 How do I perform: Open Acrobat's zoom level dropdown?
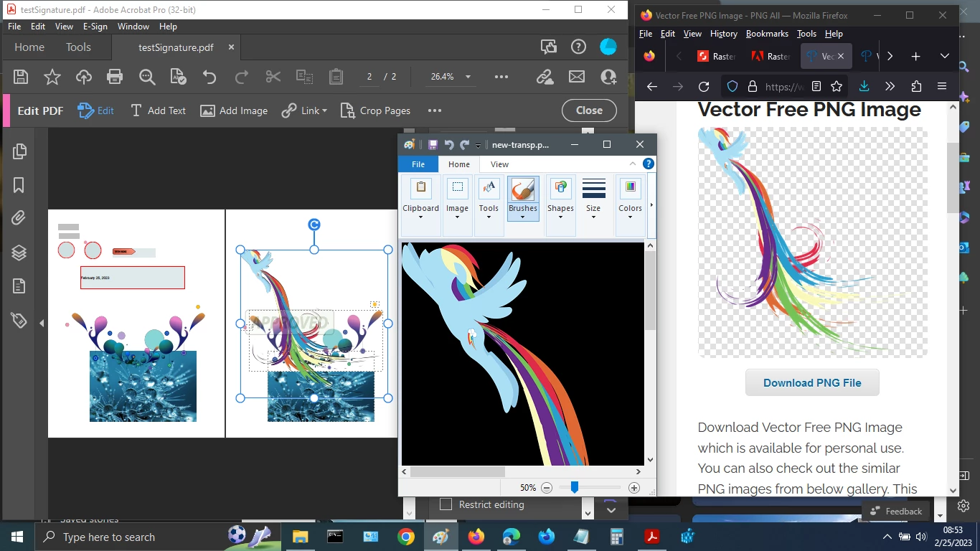click(468, 77)
